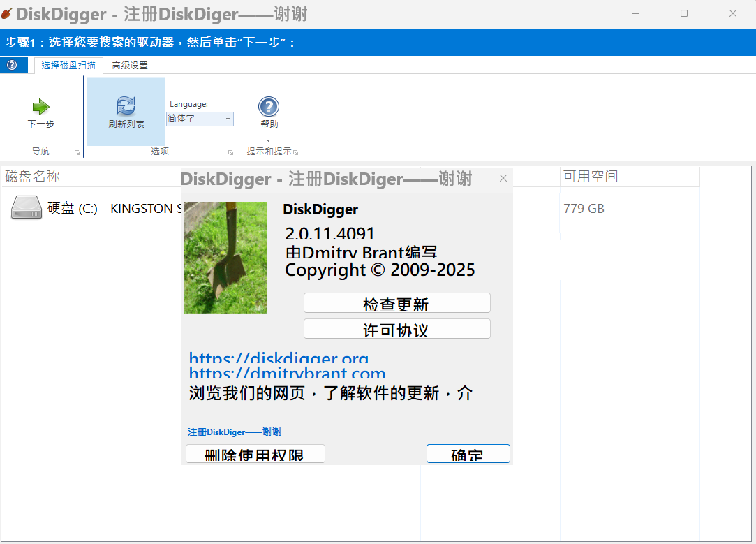The width and height of the screenshot is (756, 544).
Task: Minimize the DiskDigger main window
Action: 636,13
